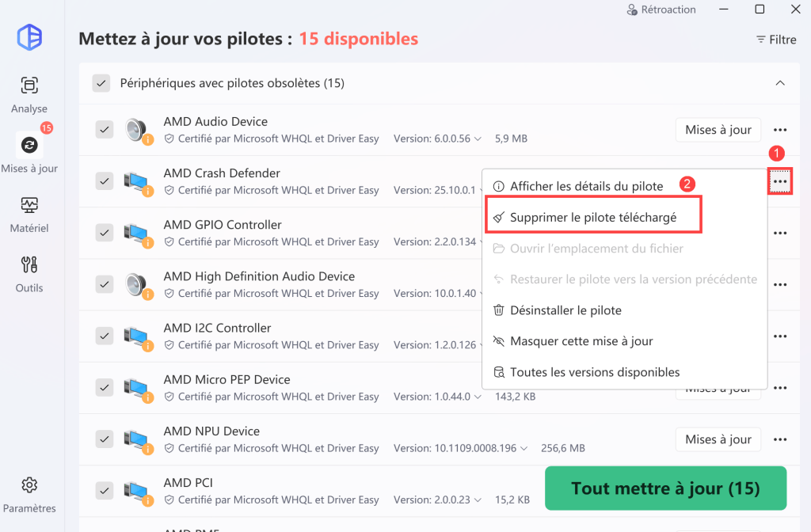Choose Désinstaller le pilote menu entry
The width and height of the screenshot is (811, 532).
[624, 310]
